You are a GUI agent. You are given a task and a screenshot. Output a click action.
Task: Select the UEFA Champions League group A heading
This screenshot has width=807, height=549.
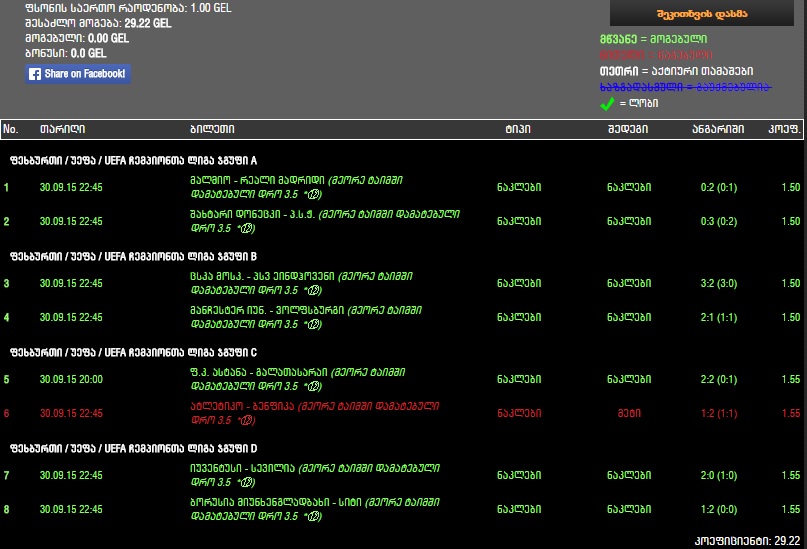click(133, 161)
